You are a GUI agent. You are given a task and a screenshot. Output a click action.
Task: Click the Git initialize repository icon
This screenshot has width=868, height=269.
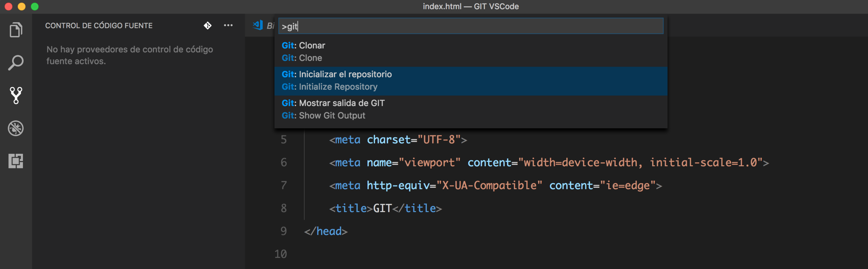[x=208, y=25]
